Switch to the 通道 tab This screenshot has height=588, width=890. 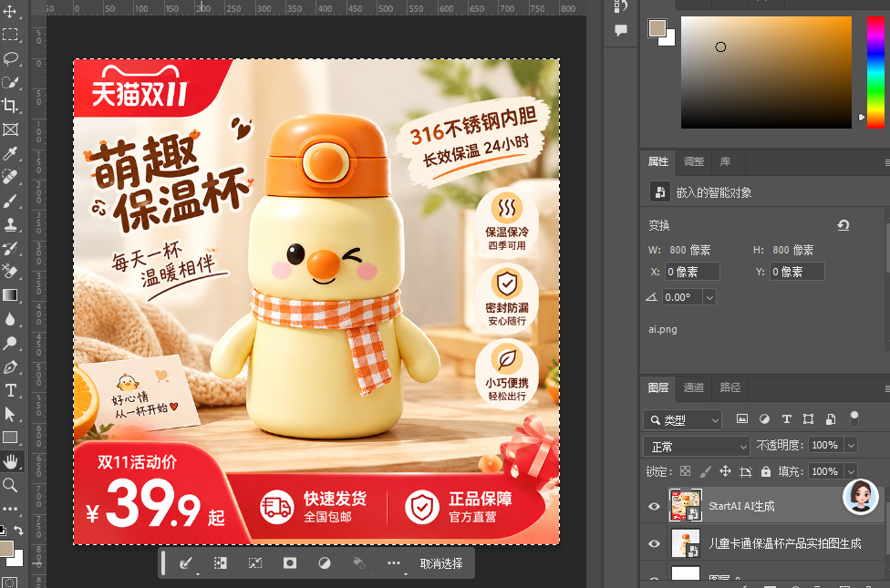coord(694,387)
